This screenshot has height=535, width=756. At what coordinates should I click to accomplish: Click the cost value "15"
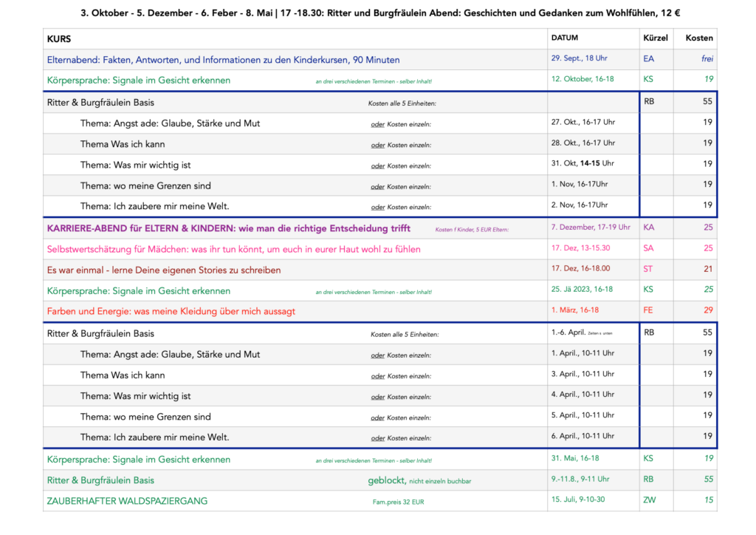tap(708, 500)
